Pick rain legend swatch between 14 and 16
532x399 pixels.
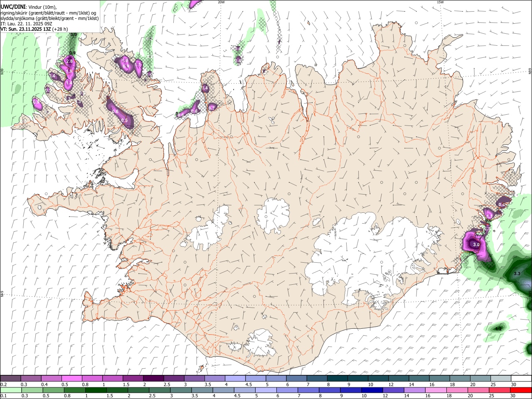[415, 390]
